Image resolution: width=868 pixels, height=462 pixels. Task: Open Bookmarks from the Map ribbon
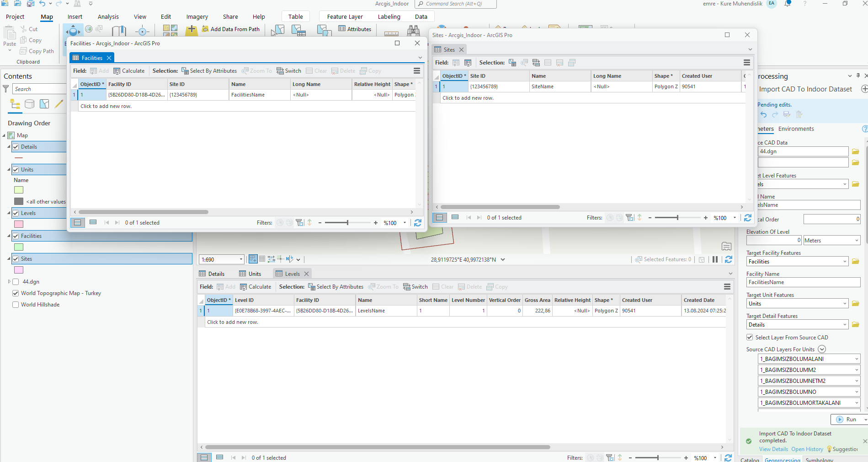click(119, 31)
